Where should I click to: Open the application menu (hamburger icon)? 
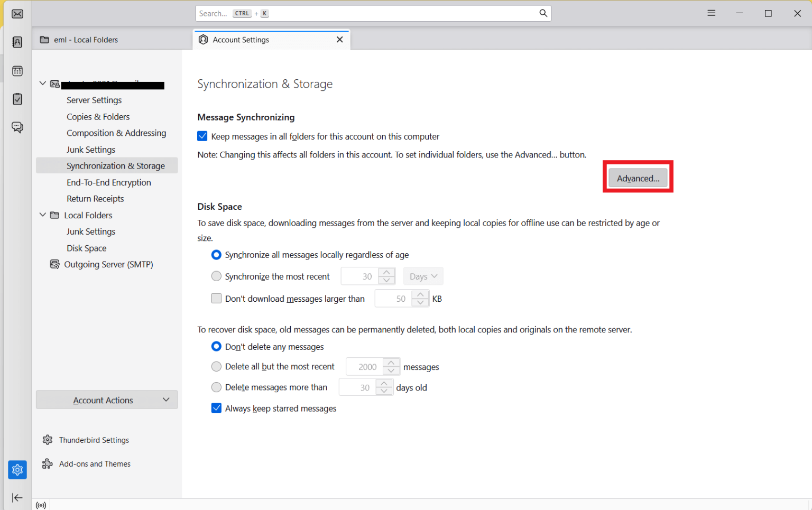pos(711,13)
